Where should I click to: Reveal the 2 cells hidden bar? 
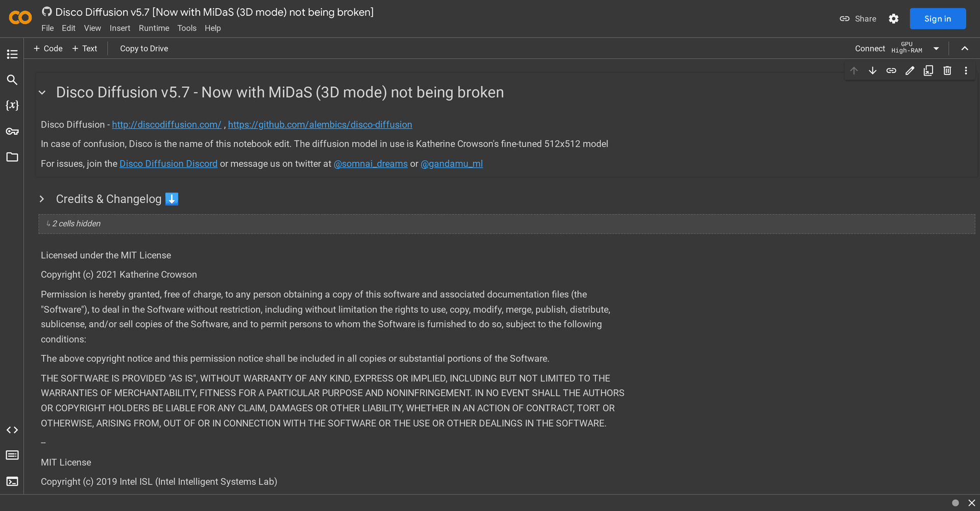506,224
